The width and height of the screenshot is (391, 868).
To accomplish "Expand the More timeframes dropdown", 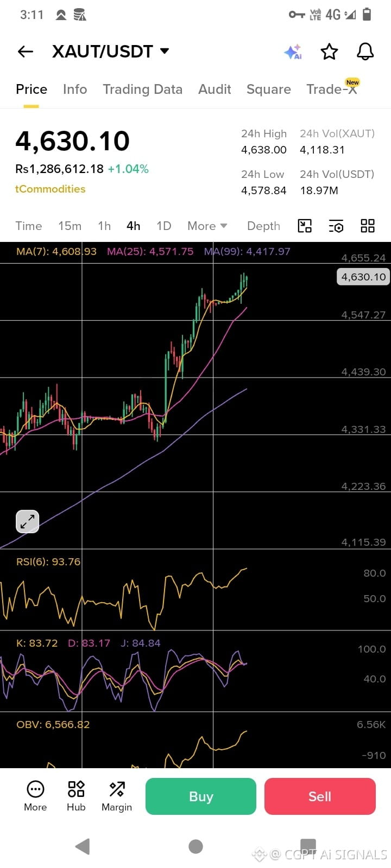I will (207, 226).
